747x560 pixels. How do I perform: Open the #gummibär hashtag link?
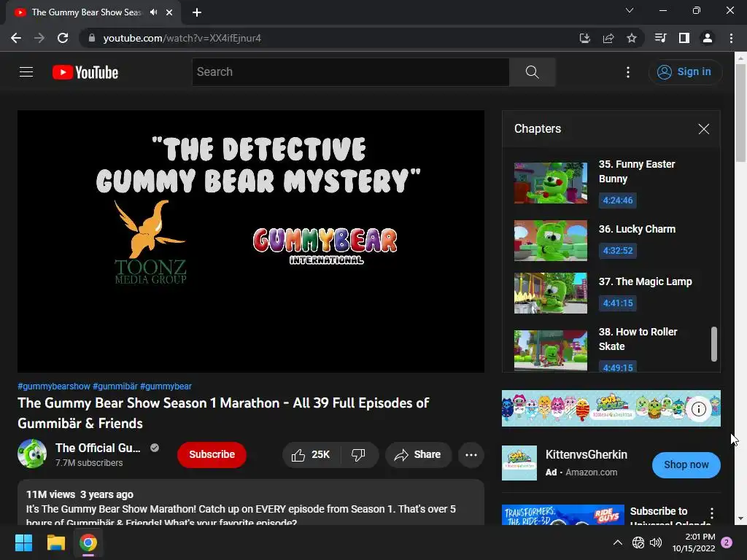tap(115, 386)
